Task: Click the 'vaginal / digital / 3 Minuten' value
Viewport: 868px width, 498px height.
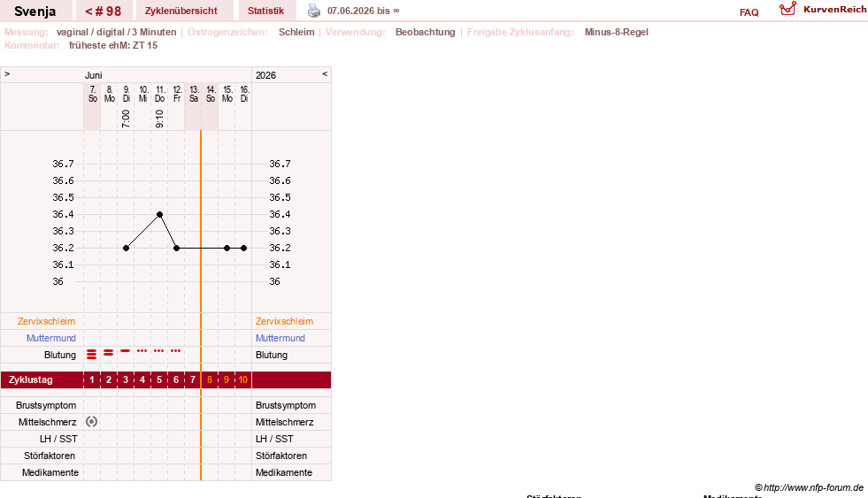Action: pyautogui.click(x=116, y=32)
